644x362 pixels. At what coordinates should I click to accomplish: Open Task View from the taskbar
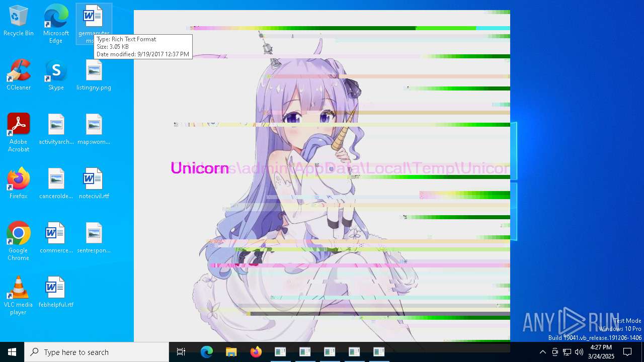181,352
